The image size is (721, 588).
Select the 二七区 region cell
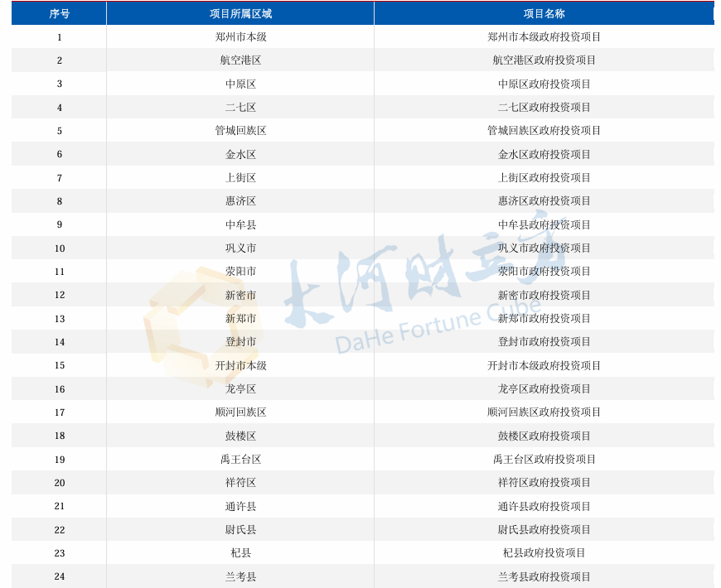click(x=240, y=108)
